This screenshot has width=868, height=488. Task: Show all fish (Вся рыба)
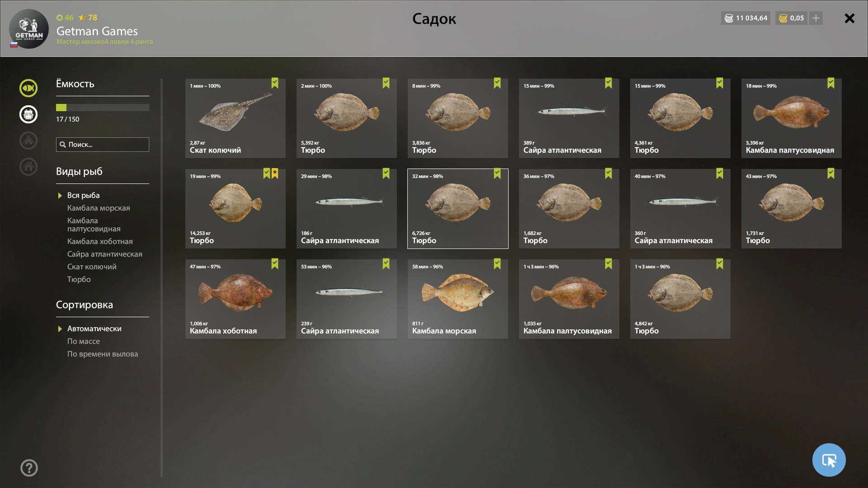point(84,195)
